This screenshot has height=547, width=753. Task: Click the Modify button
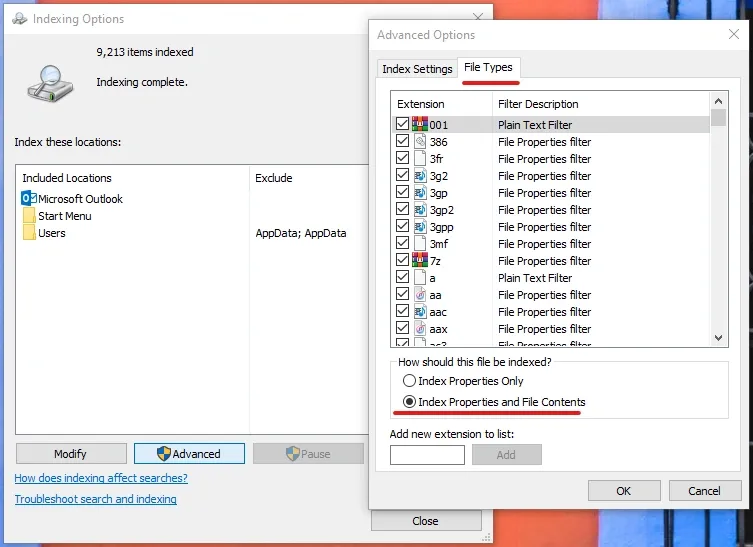(71, 454)
